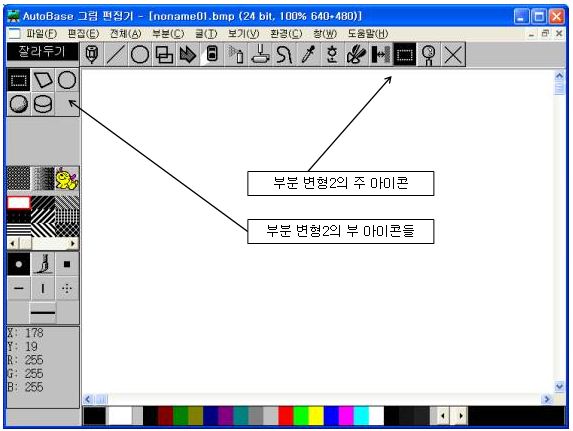Click the paint roller tool icon
Image resolution: width=573 pixels, height=431 pixels.
tap(260, 54)
